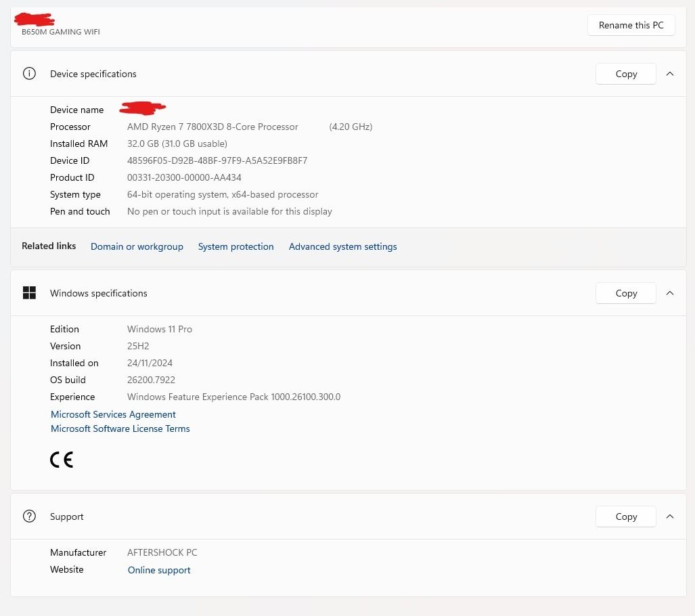695x616 pixels.
Task: Collapse the Support section chevron
Action: pyautogui.click(x=670, y=516)
